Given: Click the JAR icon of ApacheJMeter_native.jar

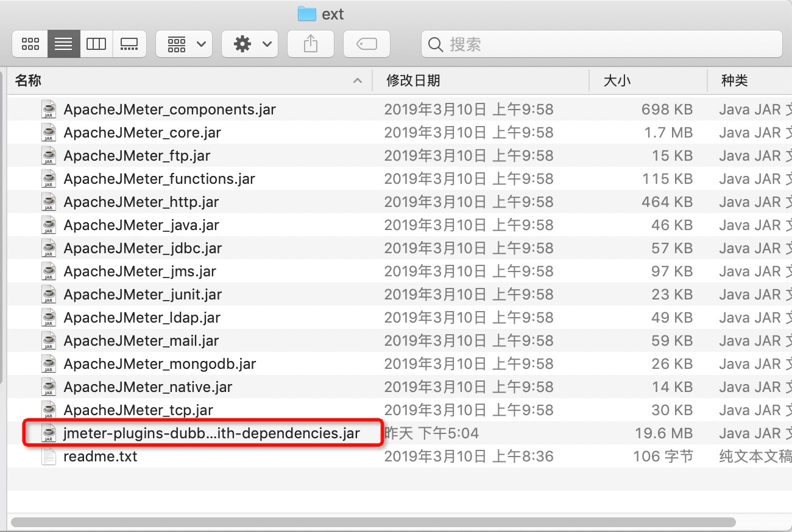Looking at the screenshot, I should (x=49, y=387).
